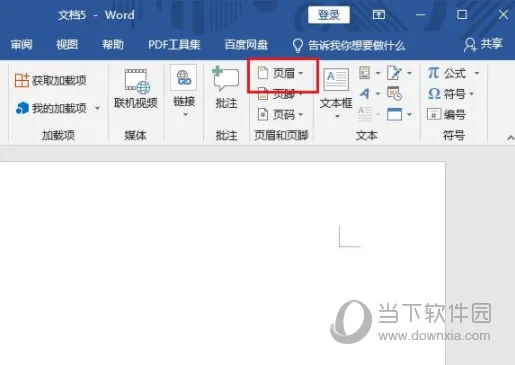This screenshot has height=365, width=515.
Task: Insert a Text Box (文本框) icon
Action: pyautogui.click(x=336, y=79)
